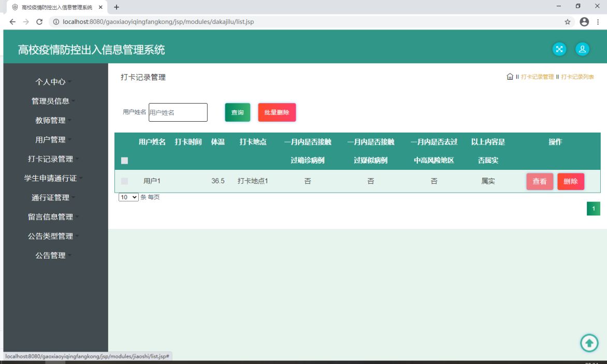Click 打卡记录管理 breadcrumb link
The image size is (607, 364).
tap(537, 77)
